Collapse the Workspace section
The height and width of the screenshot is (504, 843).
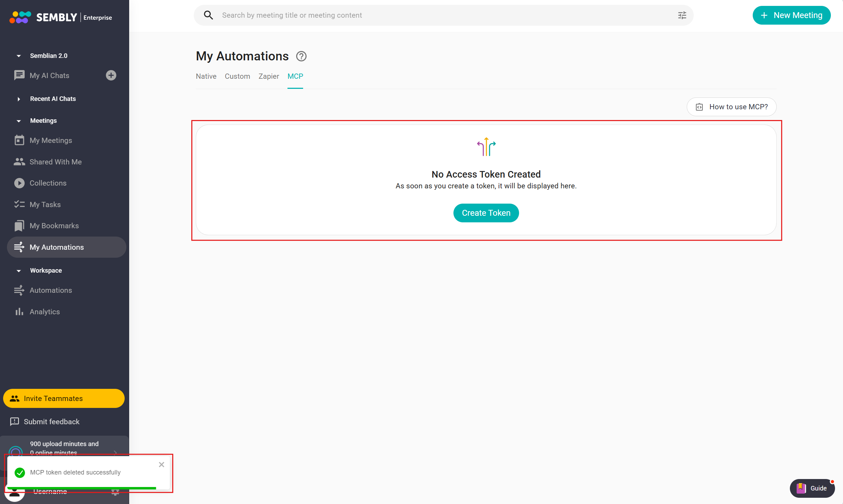(19, 271)
